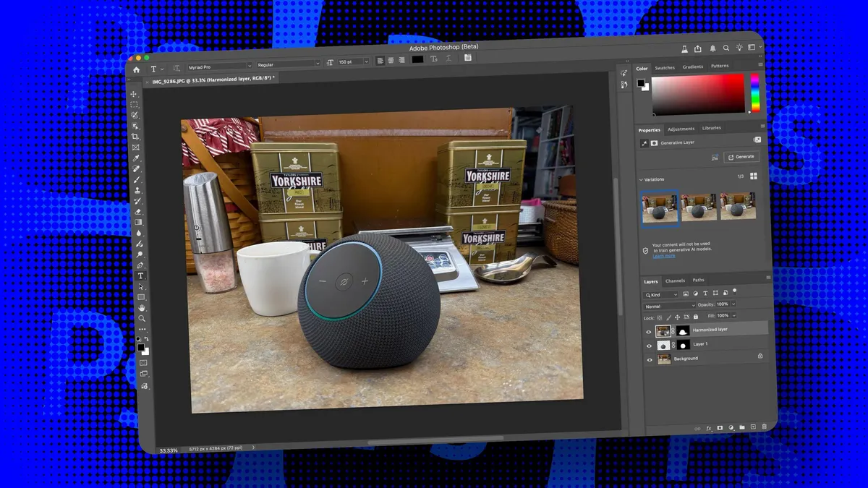Hide the Harmonized layer
The height and width of the screenshot is (488, 868).
click(x=648, y=332)
